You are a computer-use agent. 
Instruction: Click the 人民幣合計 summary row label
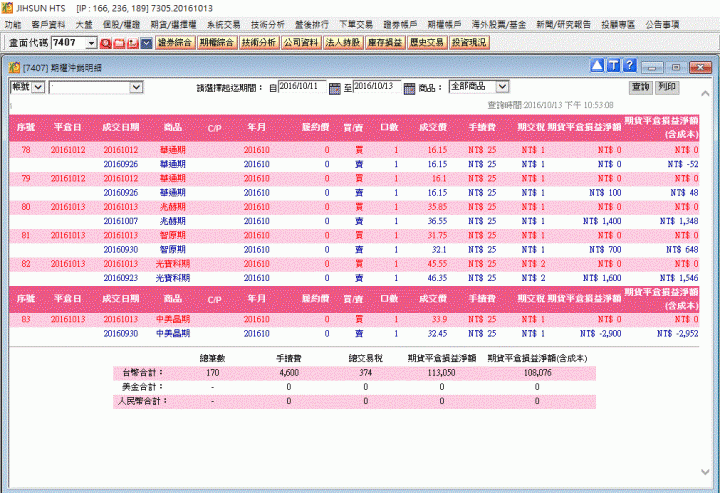click(142, 402)
